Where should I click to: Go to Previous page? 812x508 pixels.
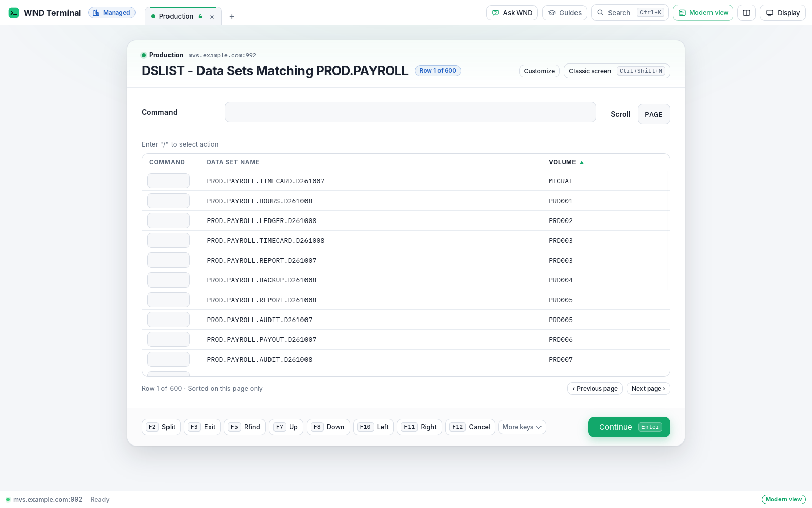click(x=595, y=389)
